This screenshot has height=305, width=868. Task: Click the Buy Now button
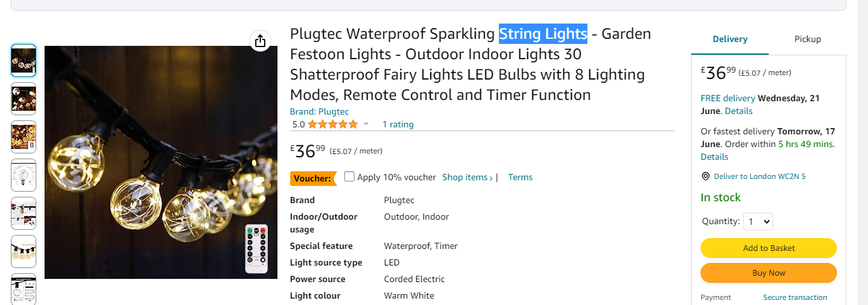[x=769, y=273]
